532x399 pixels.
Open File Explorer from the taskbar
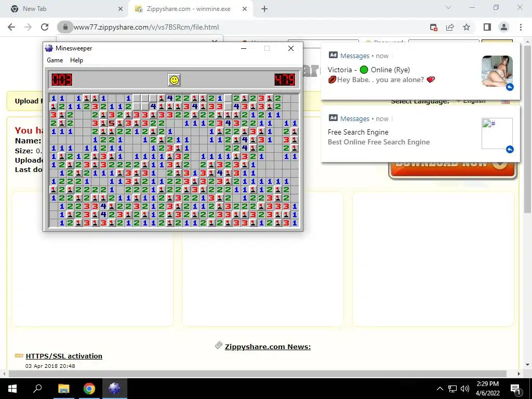pyautogui.click(x=63, y=389)
